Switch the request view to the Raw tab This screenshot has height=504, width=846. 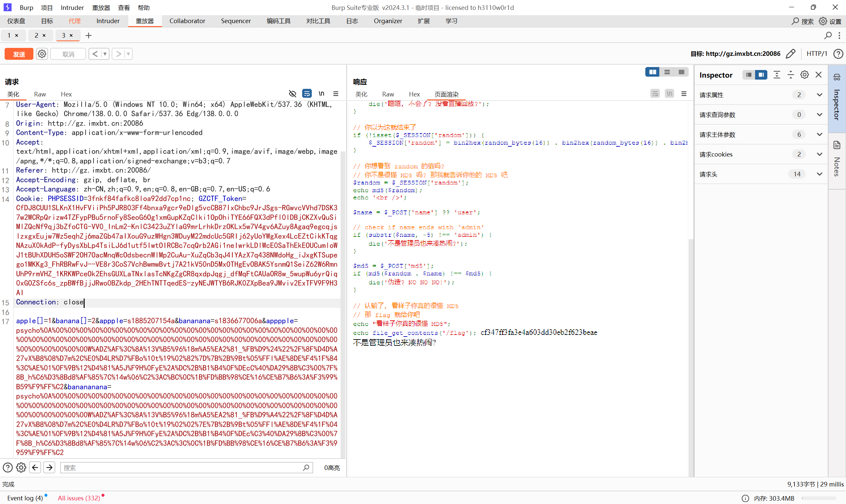tap(40, 94)
